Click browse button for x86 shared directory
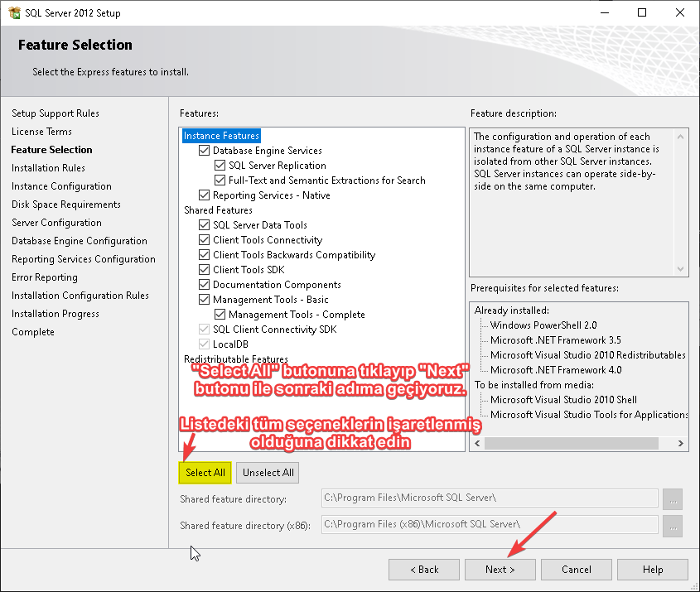700x592 pixels. tap(673, 525)
